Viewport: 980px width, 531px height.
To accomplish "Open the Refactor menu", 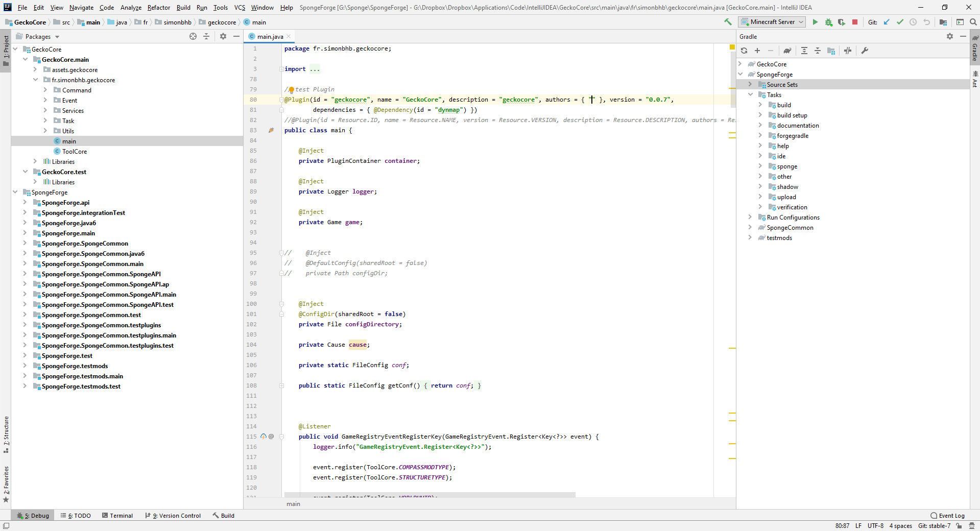I will (x=158, y=8).
